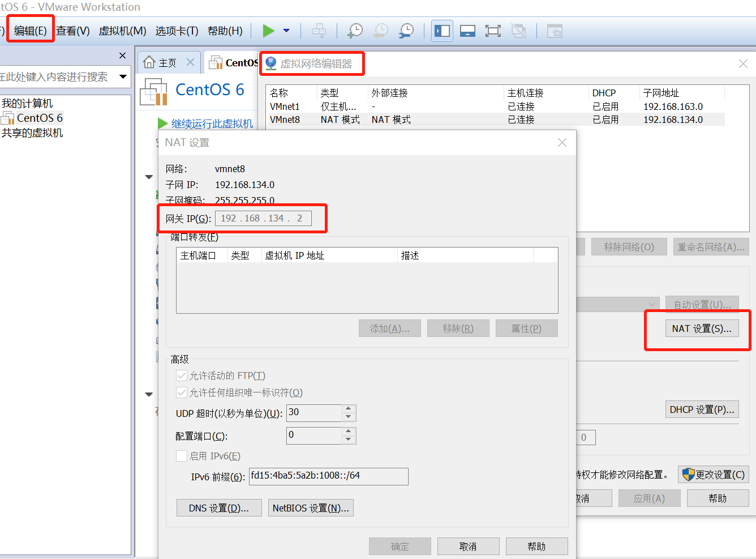756x559 pixels.
Task: Decrease the UDP 超时 value with down arrow
Action: click(349, 417)
